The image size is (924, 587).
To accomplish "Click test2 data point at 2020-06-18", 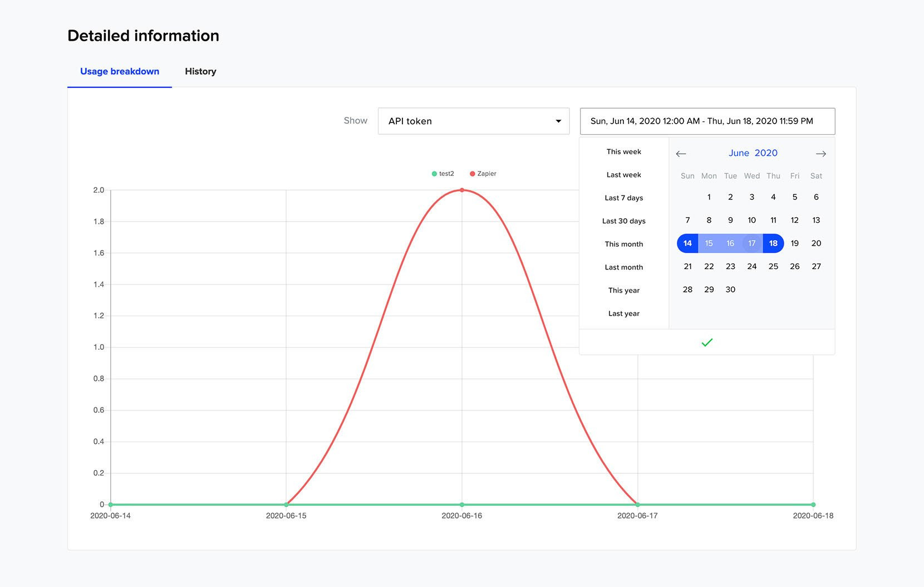I will (x=813, y=505).
